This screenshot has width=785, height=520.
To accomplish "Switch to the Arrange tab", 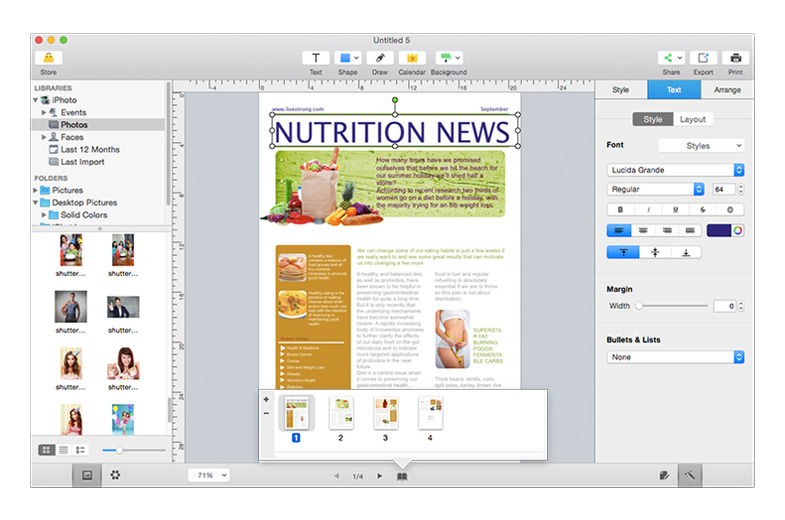I will 727,90.
